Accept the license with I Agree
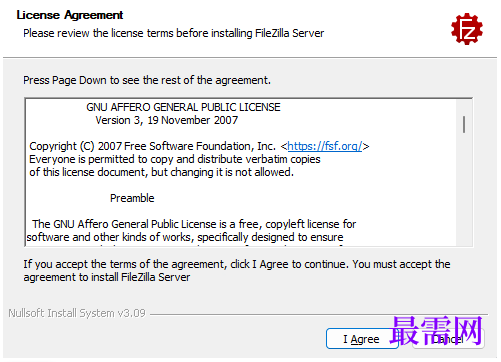 pos(362,339)
